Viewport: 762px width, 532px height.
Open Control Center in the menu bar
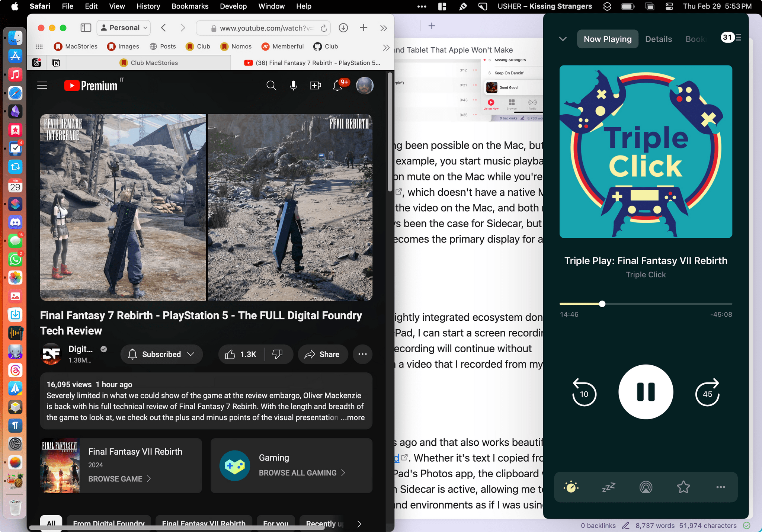(669, 6)
